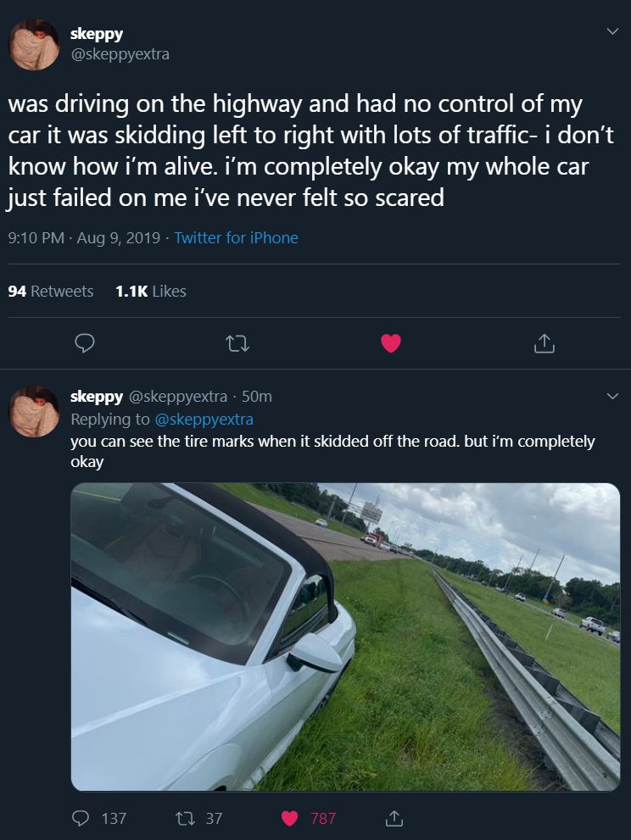The image size is (631, 840).
Task: Unlike the main tweet with the heart
Action: point(390,343)
